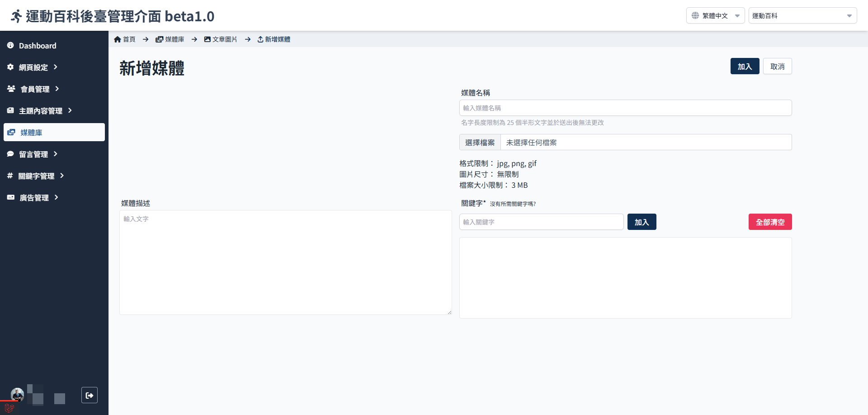The width and height of the screenshot is (868, 415).
Task: Click the 檔案大小限制： 3 MB text
Action: point(494,185)
